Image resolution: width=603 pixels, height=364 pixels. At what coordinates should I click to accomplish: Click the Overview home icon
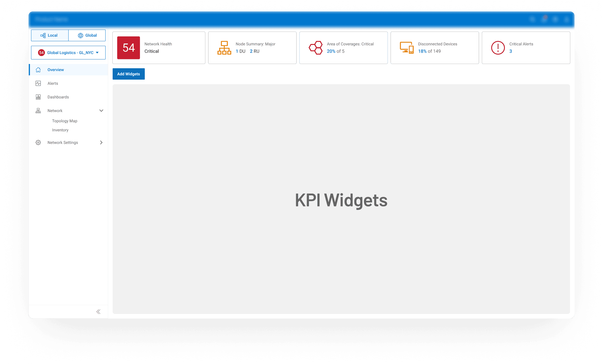point(38,70)
